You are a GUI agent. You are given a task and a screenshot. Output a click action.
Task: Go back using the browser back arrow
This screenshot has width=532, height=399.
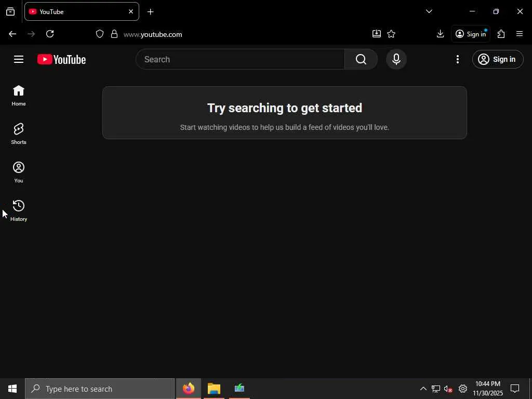pyautogui.click(x=12, y=34)
